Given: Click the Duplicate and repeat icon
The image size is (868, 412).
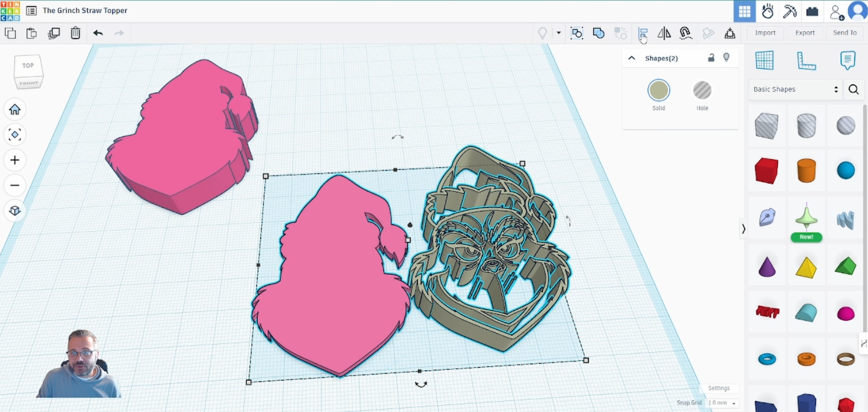Looking at the screenshot, I should 54,33.
